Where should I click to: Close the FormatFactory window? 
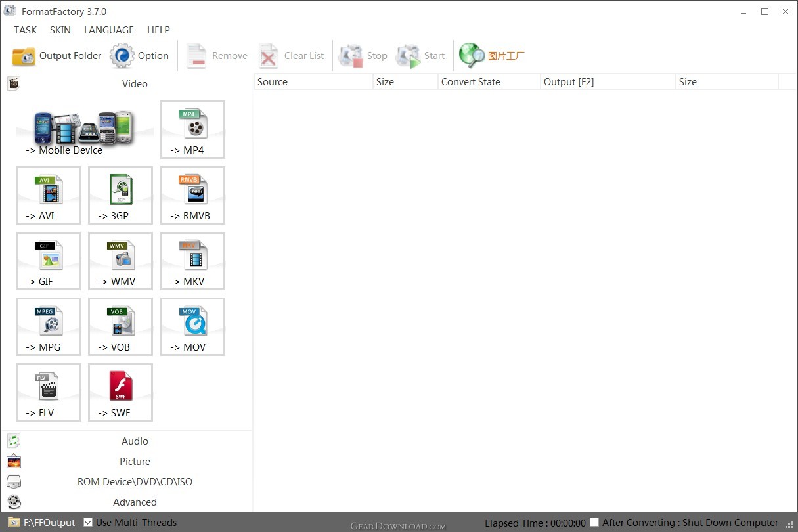click(786, 11)
